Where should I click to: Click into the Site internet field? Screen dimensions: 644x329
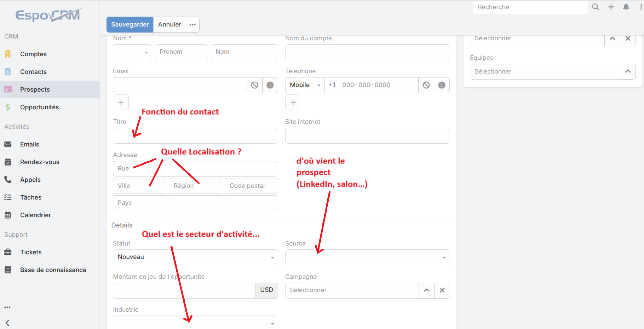(x=367, y=136)
